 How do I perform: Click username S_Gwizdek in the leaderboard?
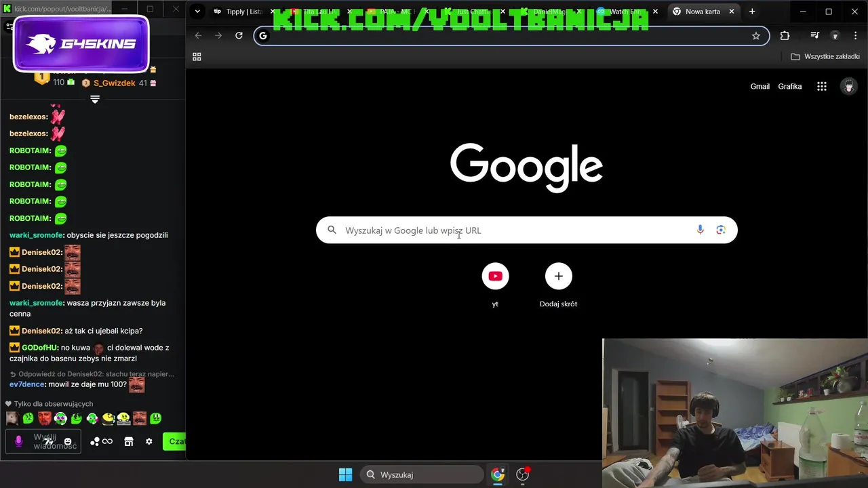[x=115, y=83]
